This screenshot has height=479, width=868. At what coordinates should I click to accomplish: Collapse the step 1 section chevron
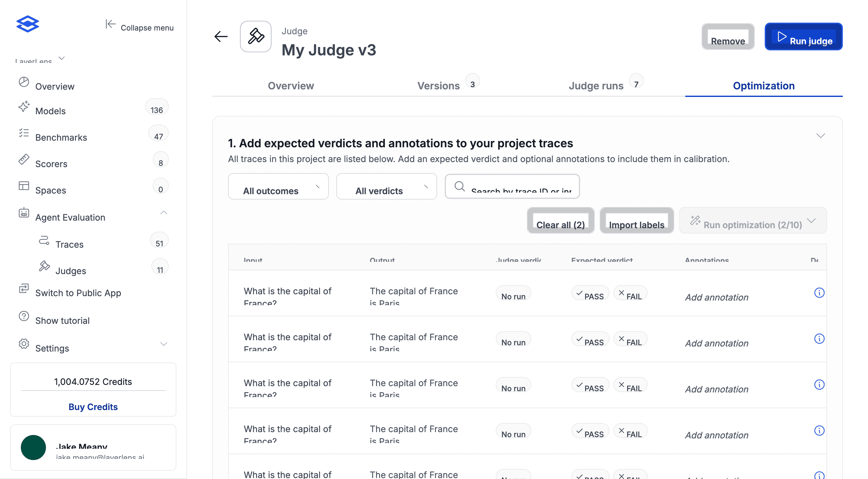tap(820, 136)
